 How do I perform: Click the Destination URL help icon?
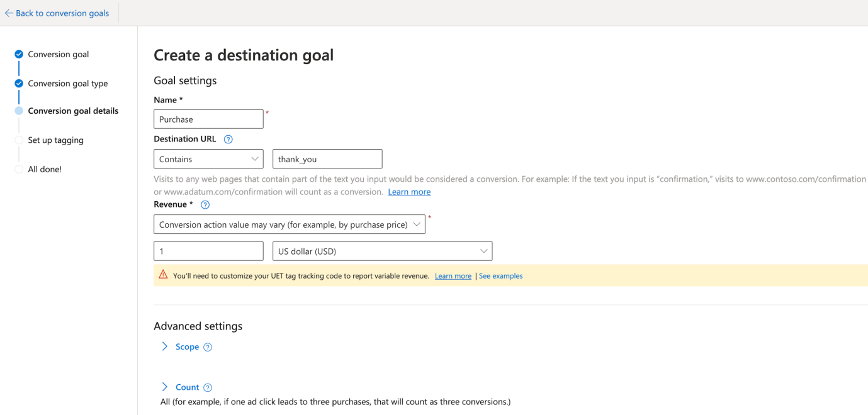pos(228,140)
